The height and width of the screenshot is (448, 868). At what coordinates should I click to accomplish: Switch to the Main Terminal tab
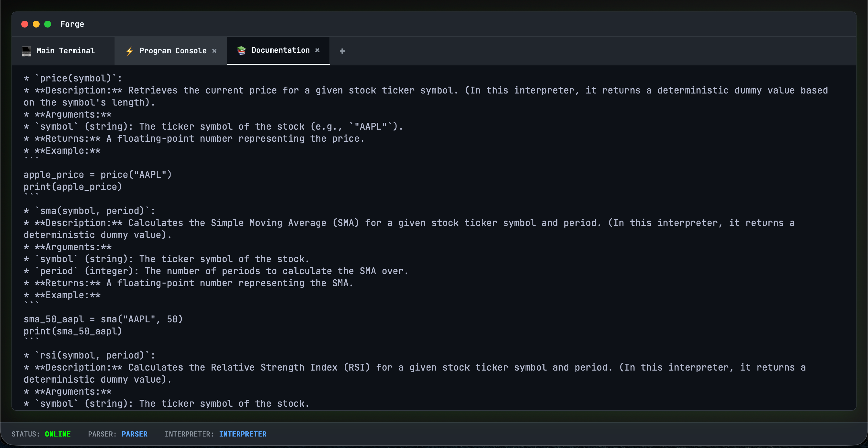pos(65,51)
